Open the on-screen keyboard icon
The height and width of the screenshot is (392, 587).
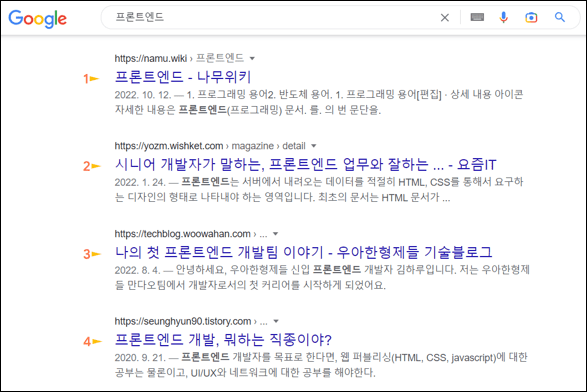point(477,17)
